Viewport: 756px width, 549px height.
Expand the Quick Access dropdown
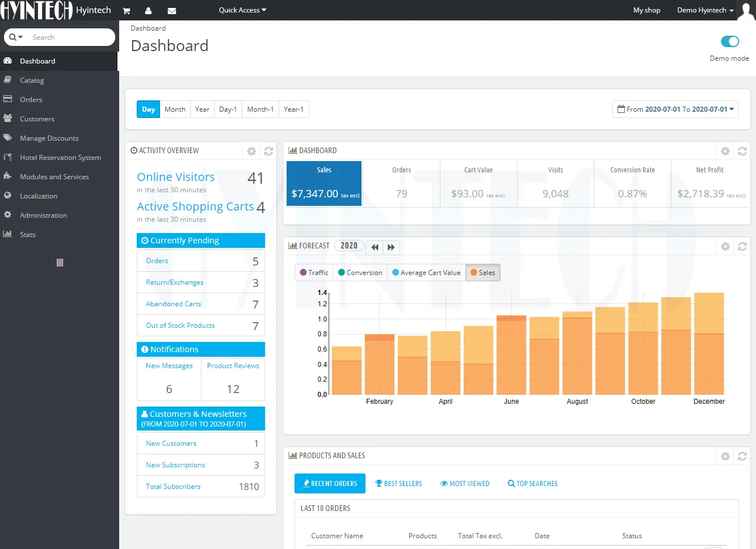click(x=242, y=10)
